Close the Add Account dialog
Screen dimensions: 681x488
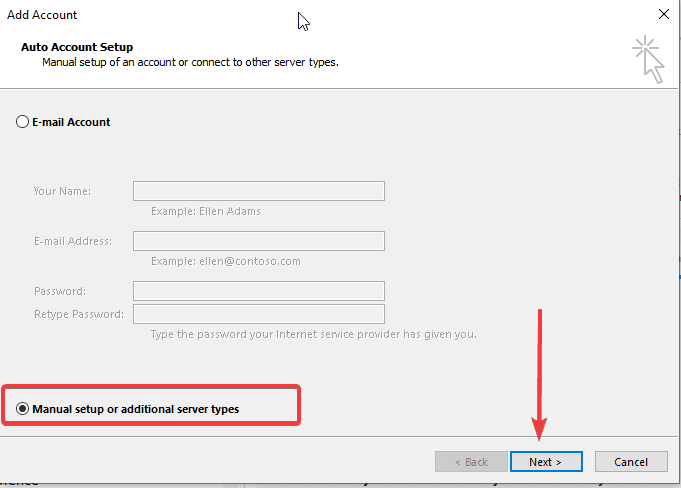point(663,15)
